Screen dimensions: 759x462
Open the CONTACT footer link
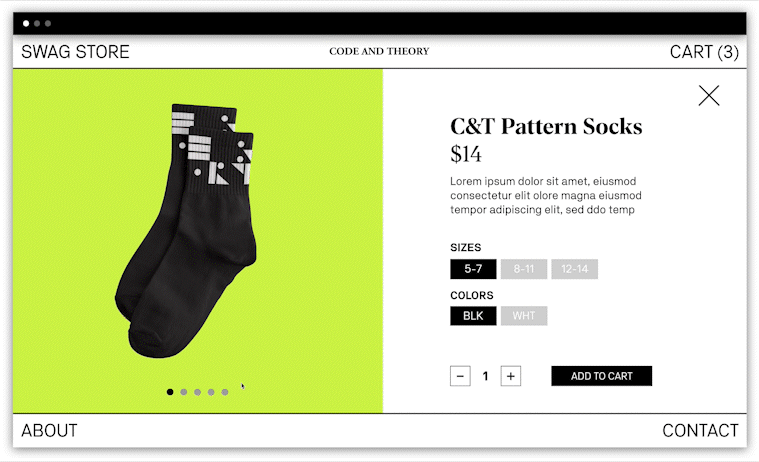pyautogui.click(x=700, y=431)
